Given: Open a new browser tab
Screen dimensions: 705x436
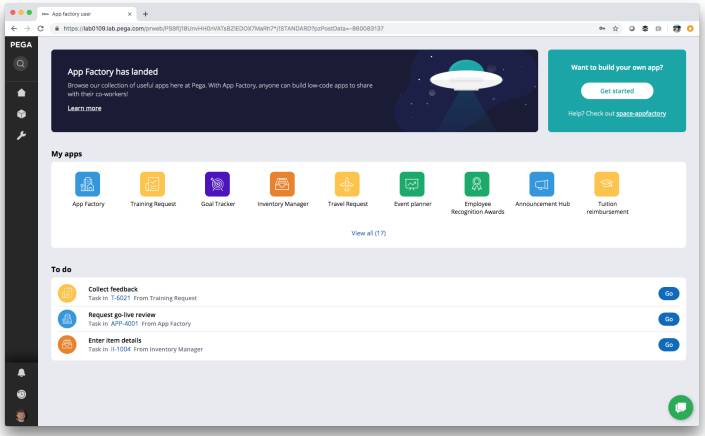Looking at the screenshot, I should click(146, 13).
